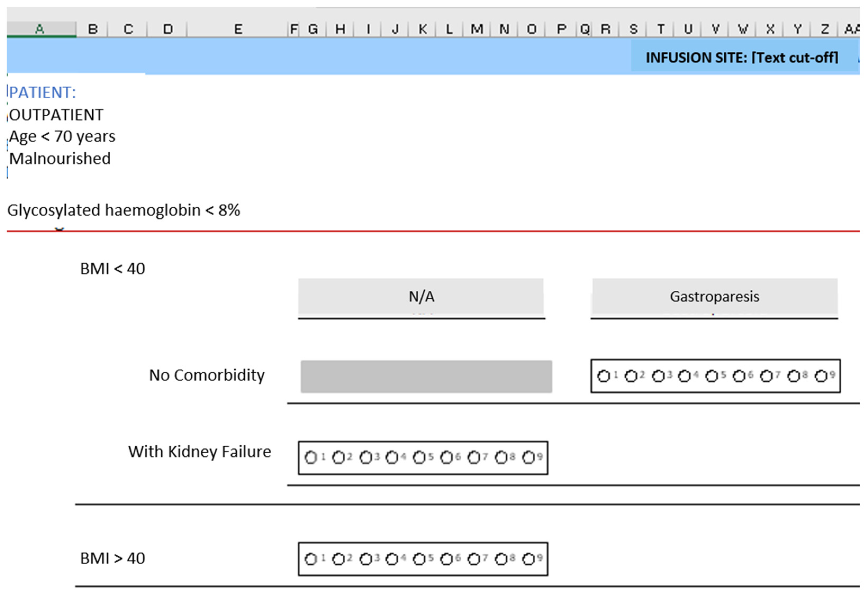This screenshot has height=595, width=868.
Task: Select column S header
Action: pos(633,29)
